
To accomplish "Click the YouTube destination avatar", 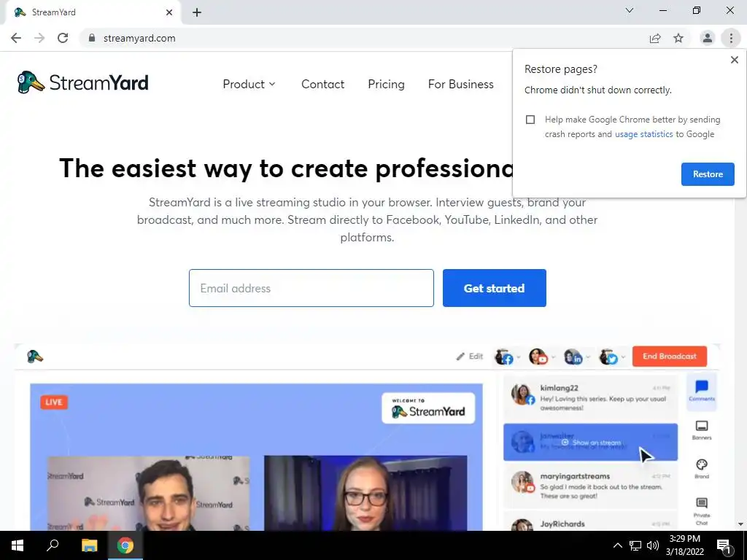I will 538,357.
